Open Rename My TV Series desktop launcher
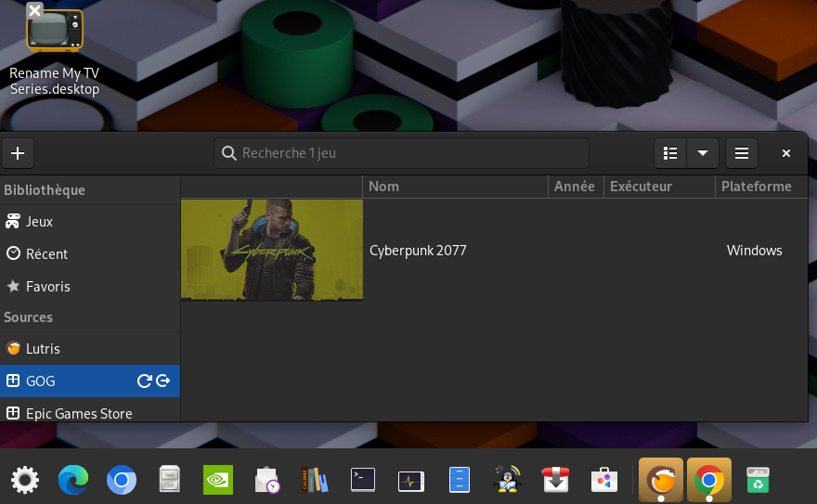Screen dimensions: 817x504 [55, 49]
